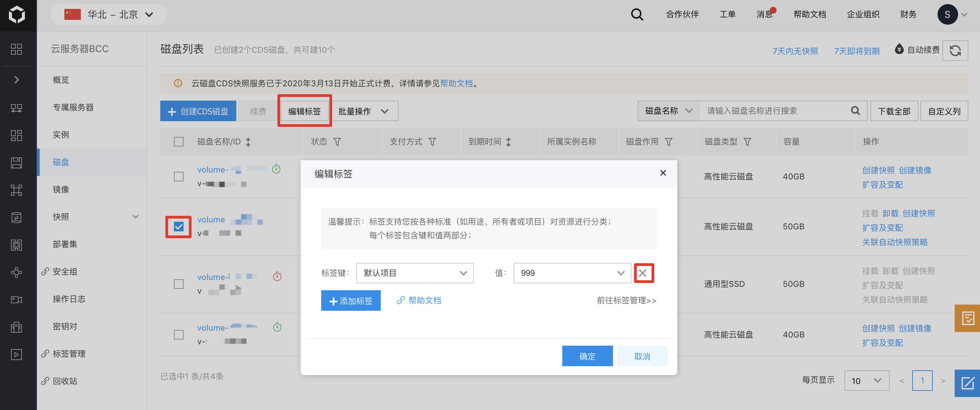The height and width of the screenshot is (410, 980).
Task: Open the 标签键 默认项目 dropdown
Action: [415, 273]
